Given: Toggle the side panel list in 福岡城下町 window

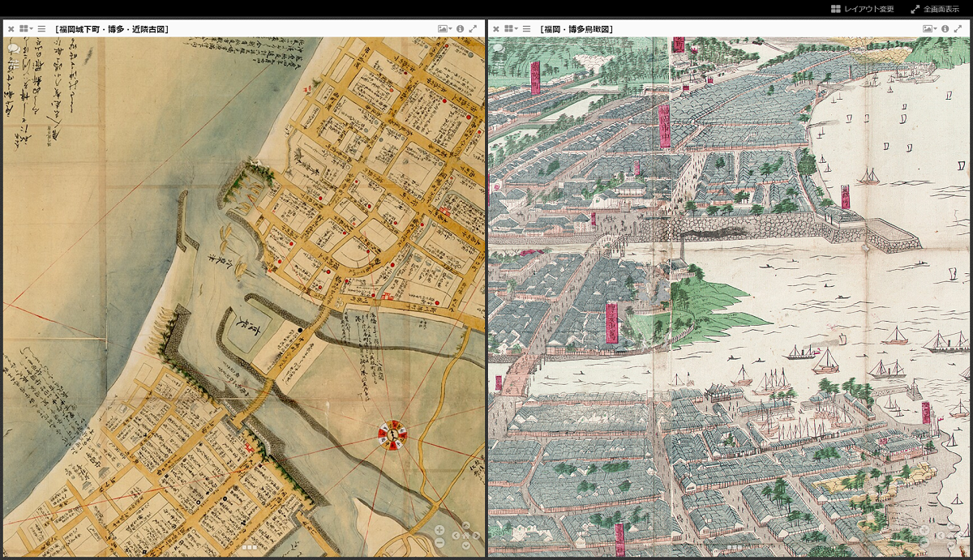Looking at the screenshot, I should point(41,29).
